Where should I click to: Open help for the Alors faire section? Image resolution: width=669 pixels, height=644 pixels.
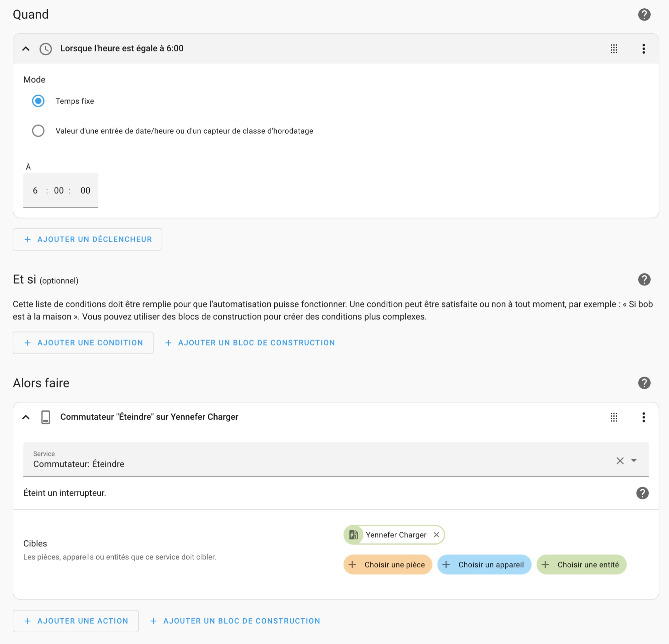click(x=644, y=383)
